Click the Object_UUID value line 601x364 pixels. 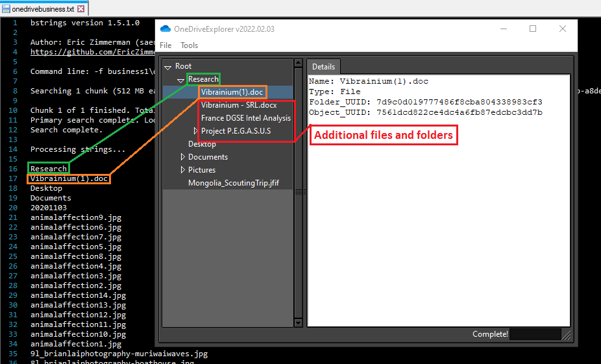point(426,112)
